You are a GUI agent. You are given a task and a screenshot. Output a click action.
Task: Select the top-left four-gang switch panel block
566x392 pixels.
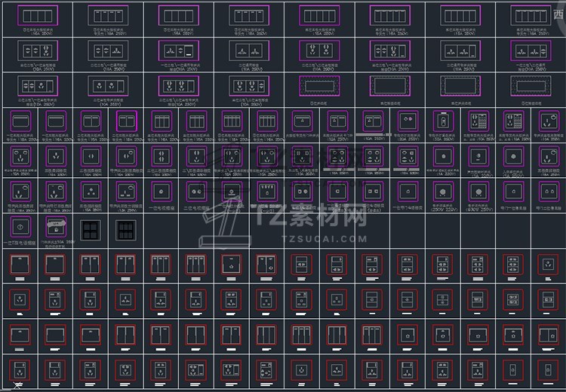38,16
